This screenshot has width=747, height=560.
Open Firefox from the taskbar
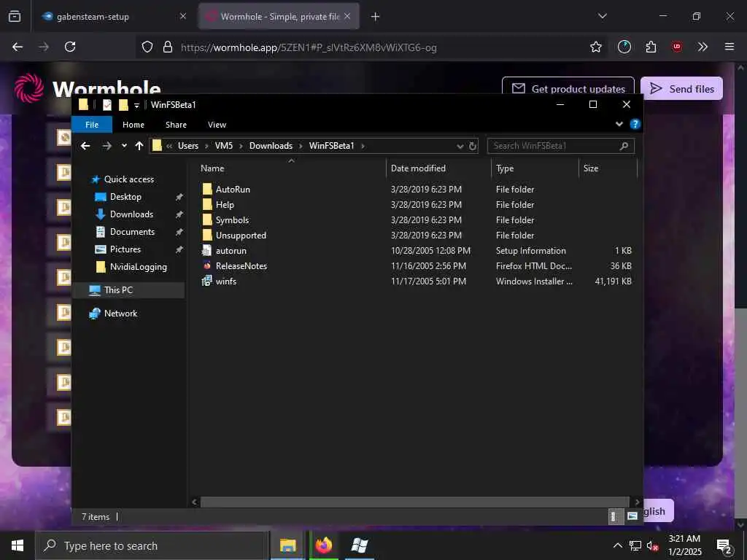[323, 545]
